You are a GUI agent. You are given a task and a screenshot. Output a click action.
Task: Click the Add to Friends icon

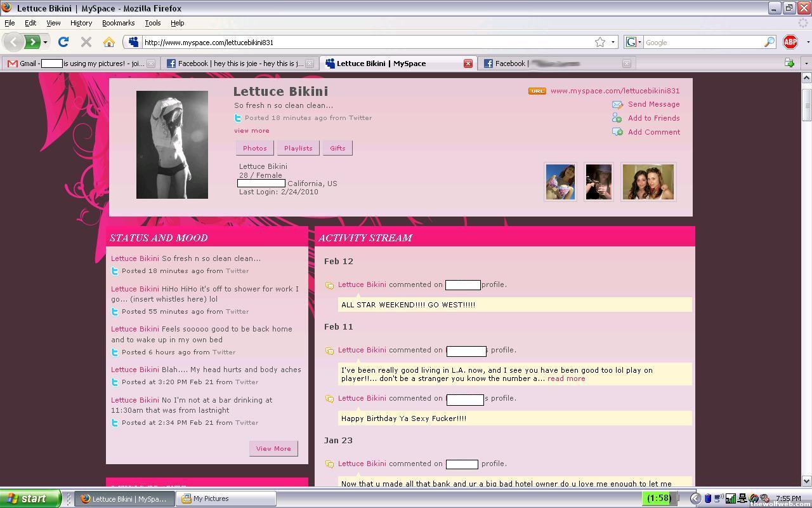click(x=617, y=118)
